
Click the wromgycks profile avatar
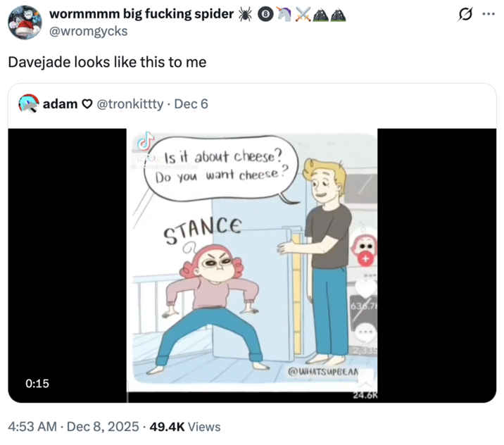click(25, 23)
